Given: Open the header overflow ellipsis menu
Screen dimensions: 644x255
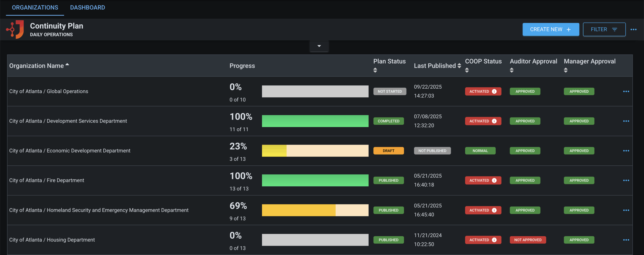Looking at the screenshot, I should [634, 29].
